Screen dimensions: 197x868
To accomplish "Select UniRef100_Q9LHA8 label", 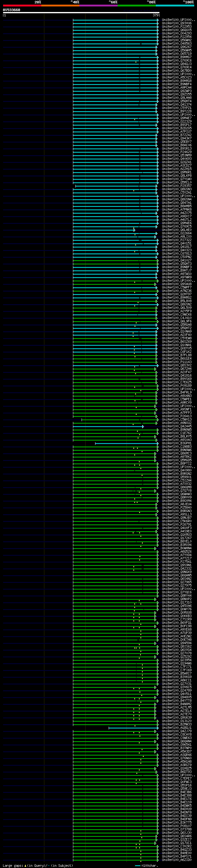I will [x=176, y=98].
